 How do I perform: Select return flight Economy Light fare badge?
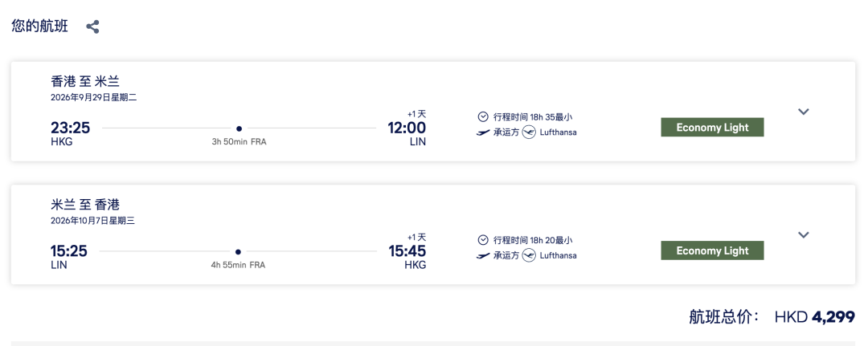tap(712, 250)
